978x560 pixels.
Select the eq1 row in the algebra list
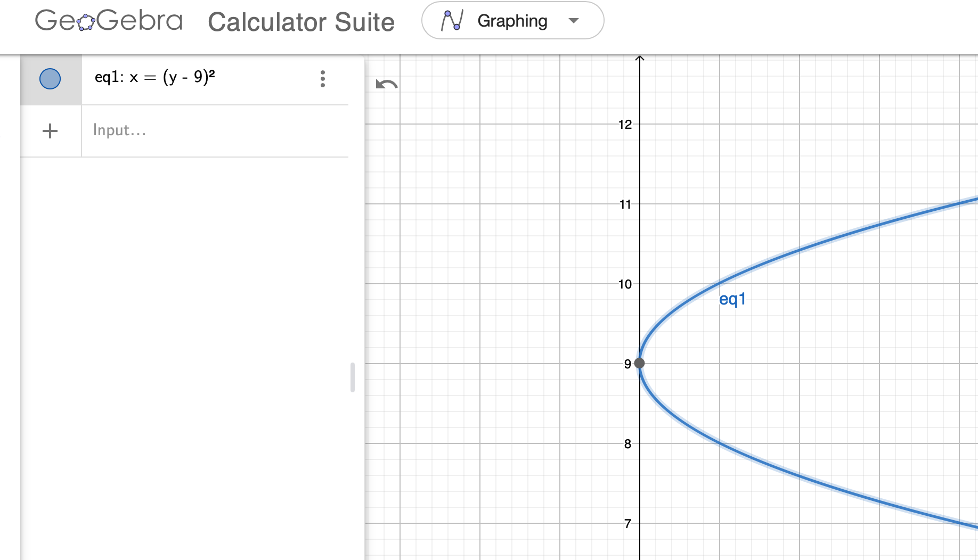(186, 79)
